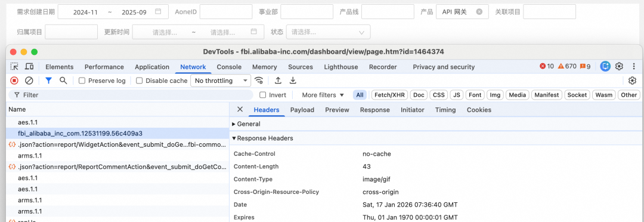
Task: Enable the Preserve log checkbox
Action: point(82,81)
